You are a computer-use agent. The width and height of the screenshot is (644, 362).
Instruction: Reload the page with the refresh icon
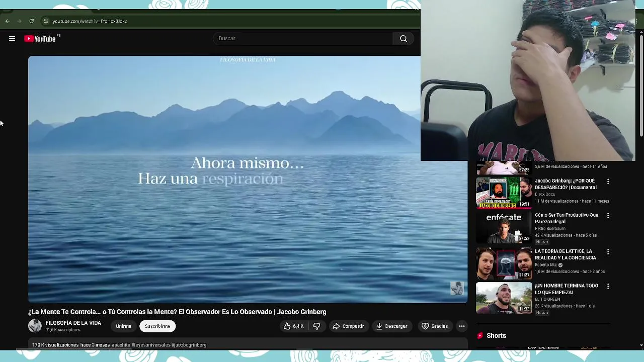point(32,21)
